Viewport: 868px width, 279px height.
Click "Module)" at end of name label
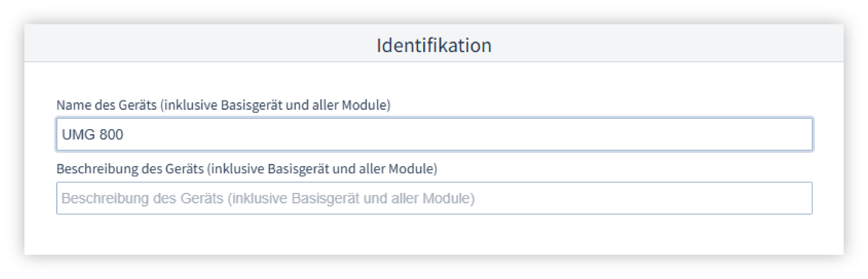click(366, 105)
